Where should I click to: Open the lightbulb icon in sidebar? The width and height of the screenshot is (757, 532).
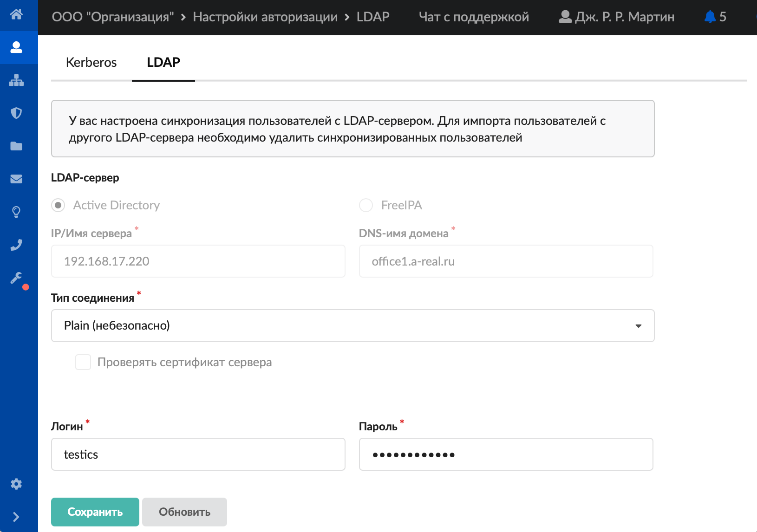(16, 212)
